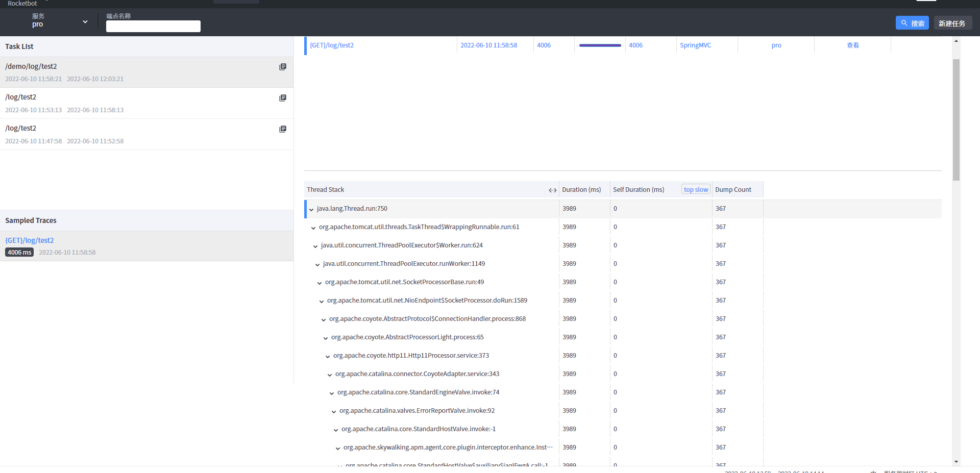Viewport: 980px width, 473px height.
Task: Focus the endpoint name input field
Action: point(153,26)
